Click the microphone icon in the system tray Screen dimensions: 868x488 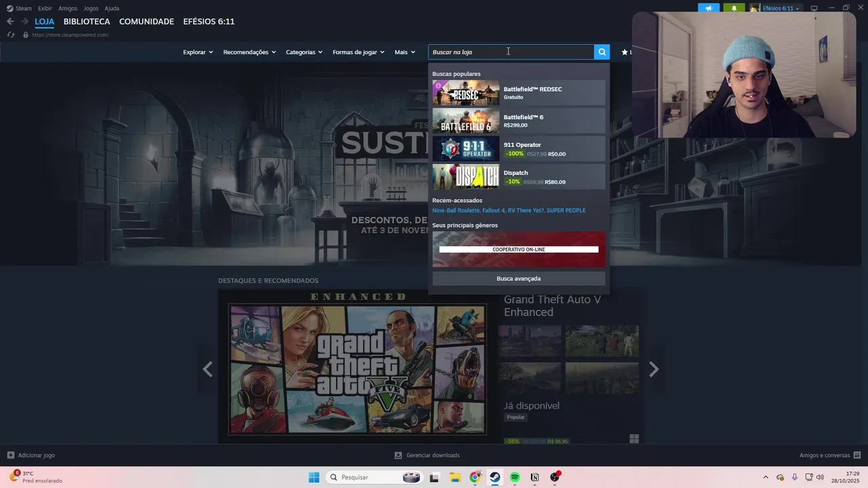point(795,477)
